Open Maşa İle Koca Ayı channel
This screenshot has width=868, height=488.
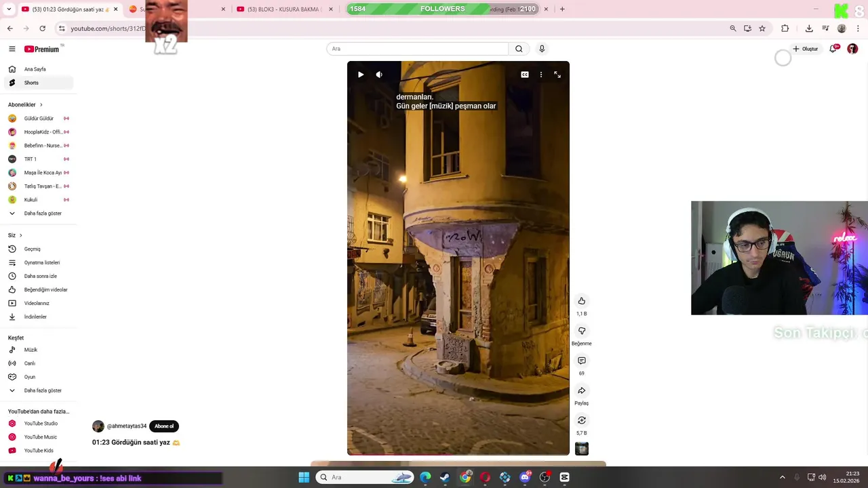39,173
